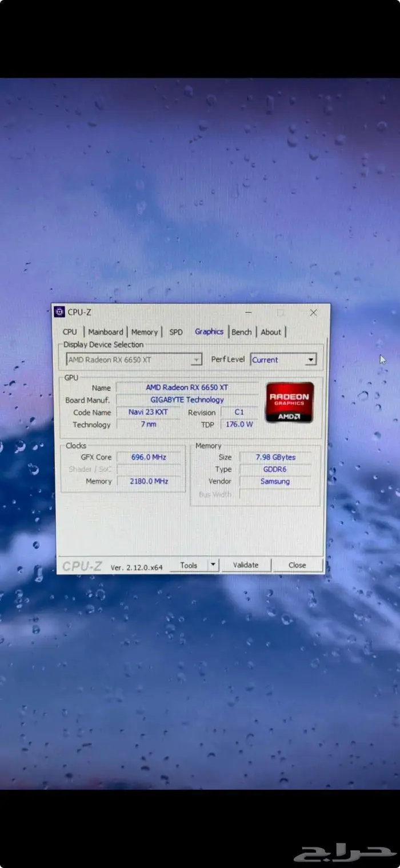
Task: Click the Tools button
Action: (189, 565)
